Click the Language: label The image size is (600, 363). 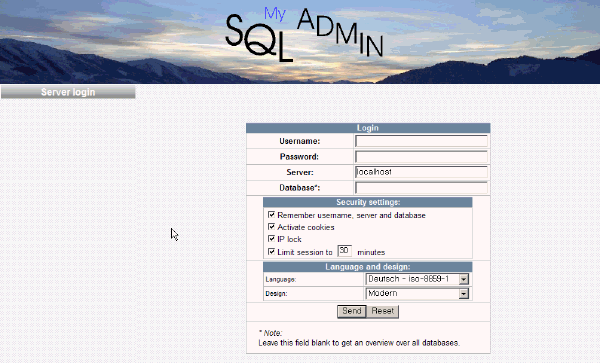click(x=281, y=280)
